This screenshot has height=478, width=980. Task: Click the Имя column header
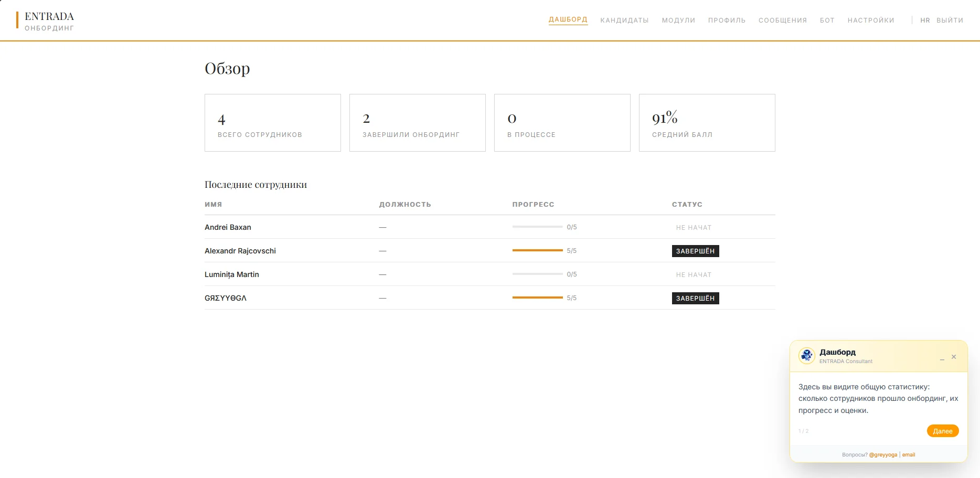tap(214, 204)
